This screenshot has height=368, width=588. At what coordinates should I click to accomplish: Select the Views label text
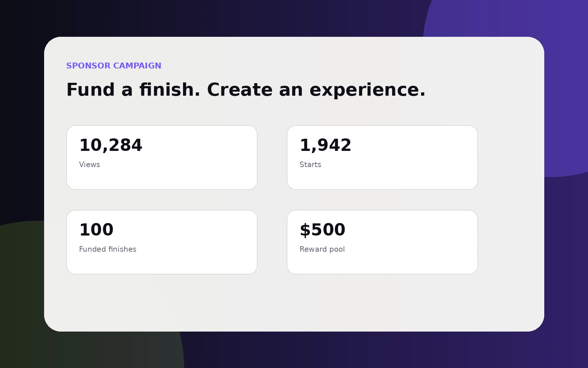click(89, 164)
